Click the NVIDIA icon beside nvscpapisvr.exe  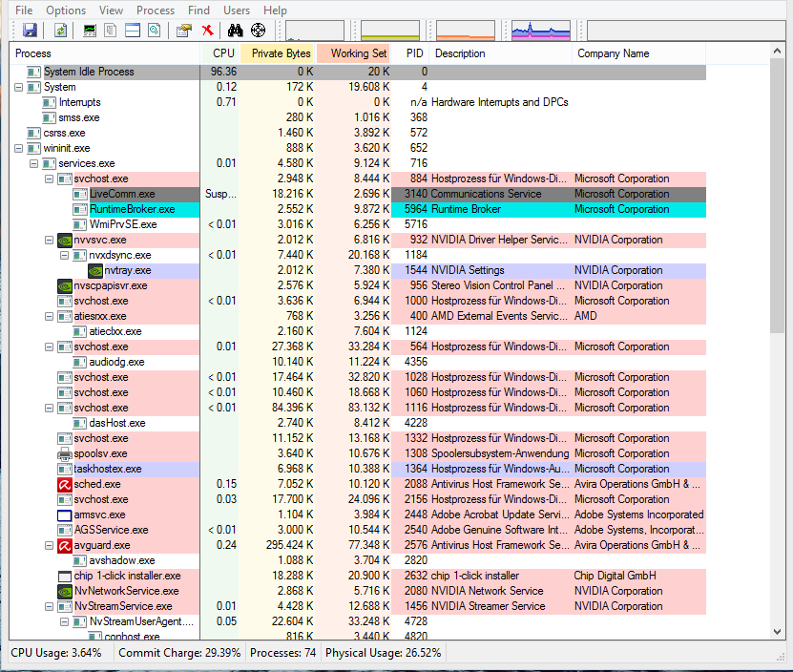(x=65, y=286)
